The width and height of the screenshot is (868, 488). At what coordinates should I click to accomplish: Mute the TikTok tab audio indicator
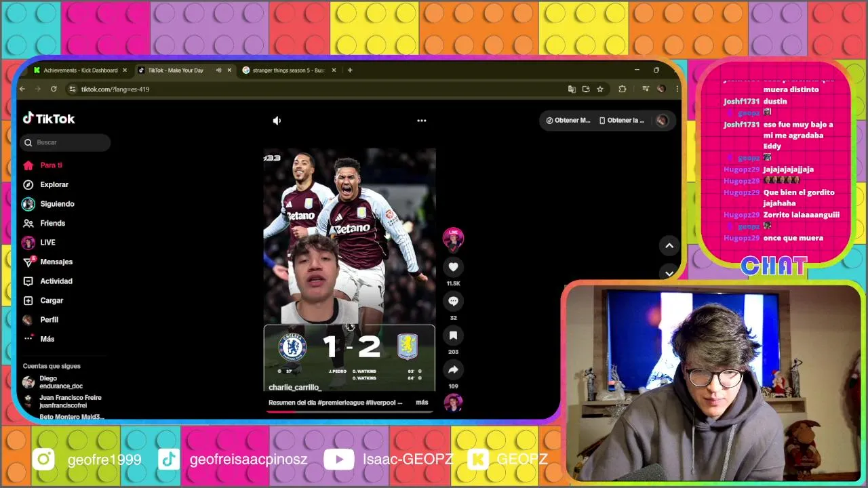[218, 70]
